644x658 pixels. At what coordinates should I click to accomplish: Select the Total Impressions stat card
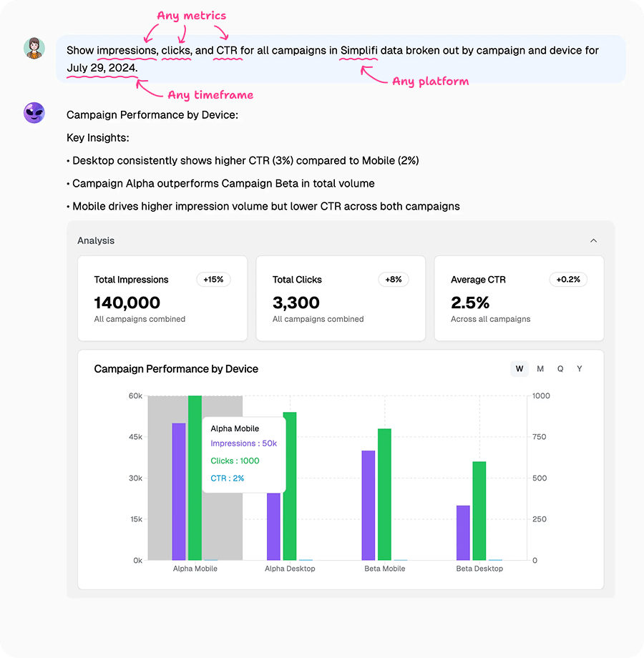[162, 298]
